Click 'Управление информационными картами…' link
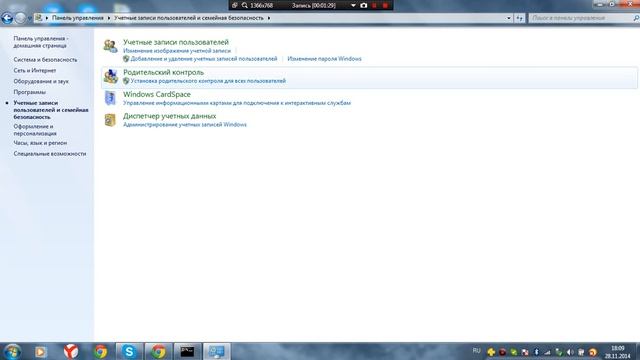 point(237,103)
